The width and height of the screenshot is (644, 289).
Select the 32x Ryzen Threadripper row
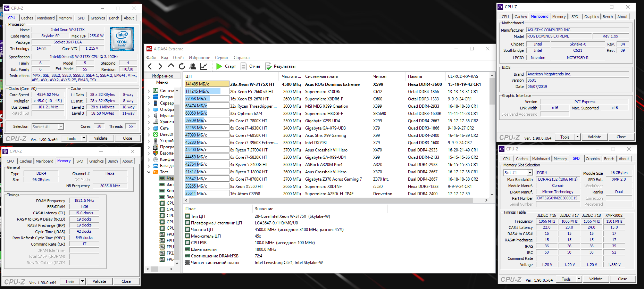point(336,106)
